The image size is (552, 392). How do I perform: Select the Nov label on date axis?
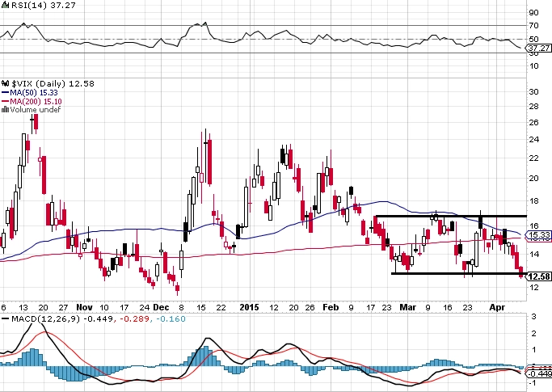coord(85,307)
